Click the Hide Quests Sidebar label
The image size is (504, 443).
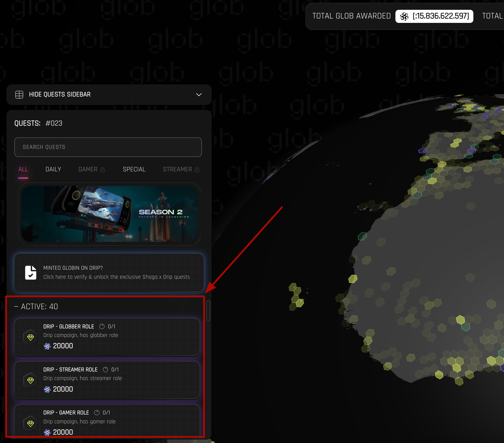pyautogui.click(x=60, y=95)
